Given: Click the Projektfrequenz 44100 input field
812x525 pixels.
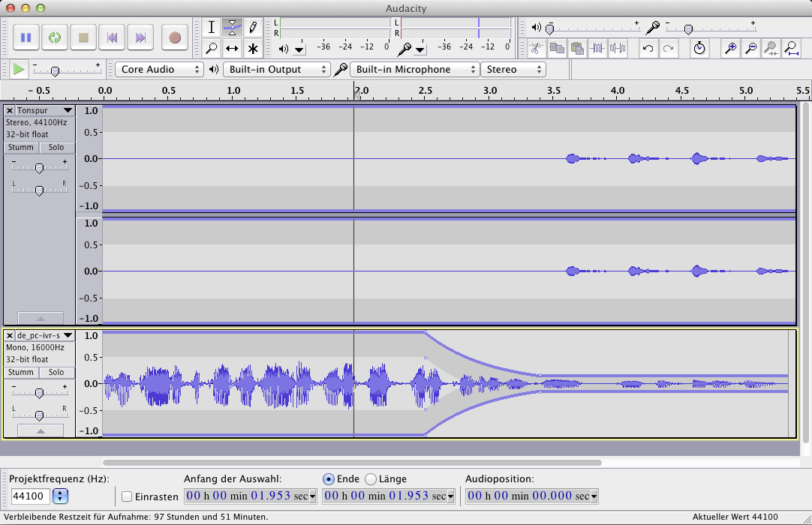Looking at the screenshot, I should click(30, 496).
